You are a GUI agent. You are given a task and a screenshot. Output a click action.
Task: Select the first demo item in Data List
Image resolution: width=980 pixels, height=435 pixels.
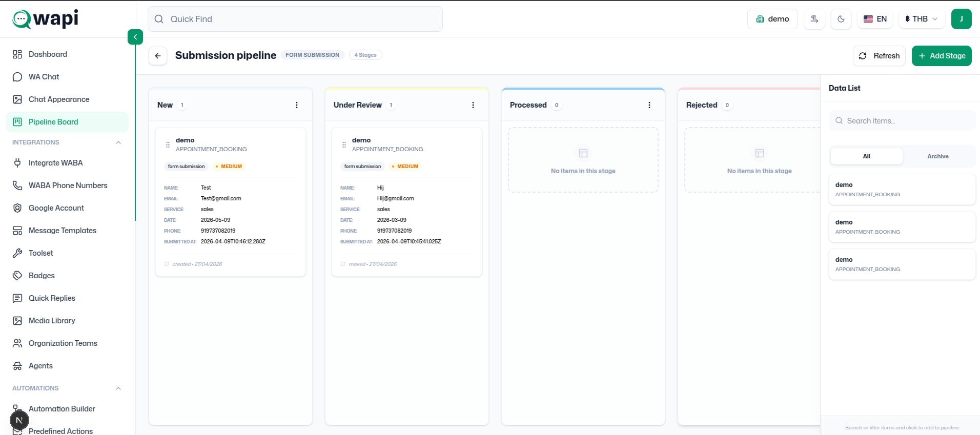[x=902, y=190]
